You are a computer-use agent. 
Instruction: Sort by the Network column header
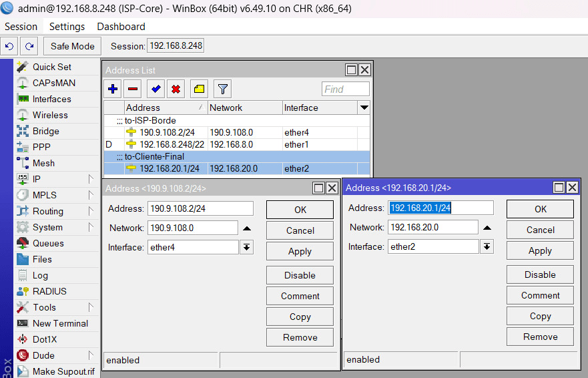tap(245, 108)
